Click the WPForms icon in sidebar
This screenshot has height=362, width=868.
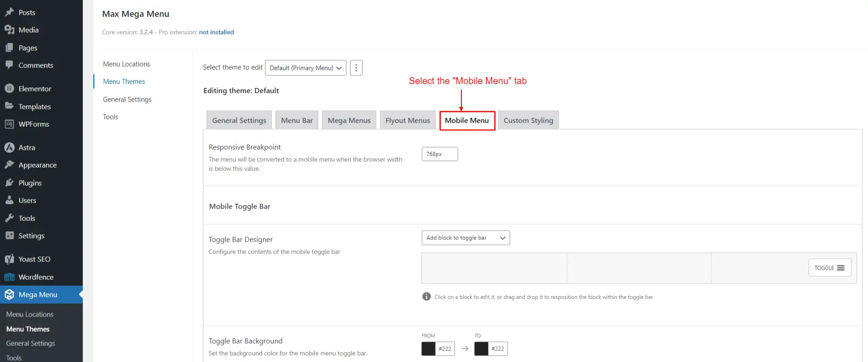tap(9, 124)
